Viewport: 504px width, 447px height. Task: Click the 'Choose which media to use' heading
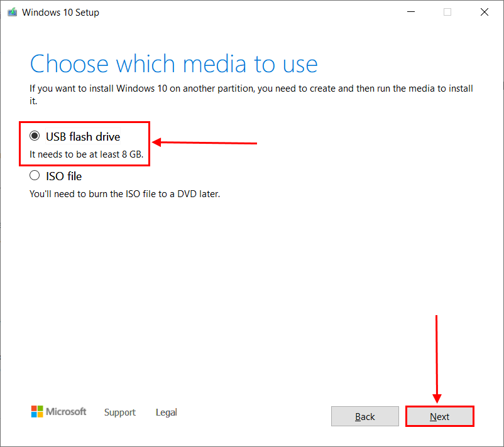point(173,64)
